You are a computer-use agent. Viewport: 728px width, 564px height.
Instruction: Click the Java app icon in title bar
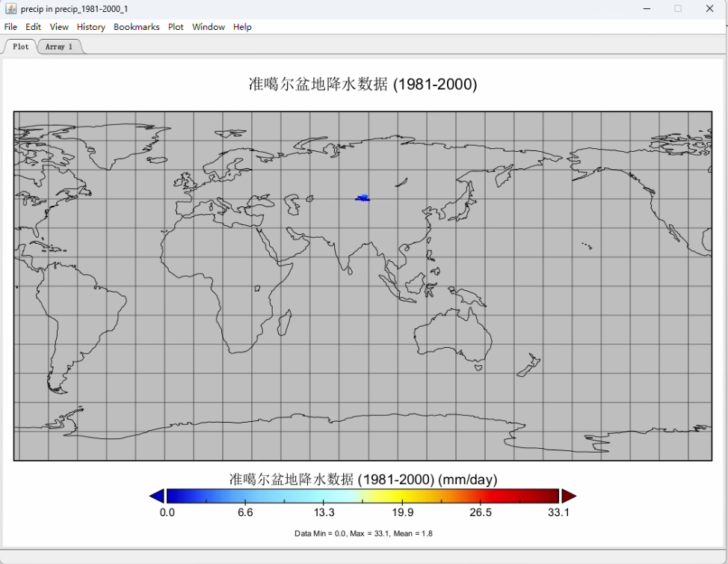10,8
